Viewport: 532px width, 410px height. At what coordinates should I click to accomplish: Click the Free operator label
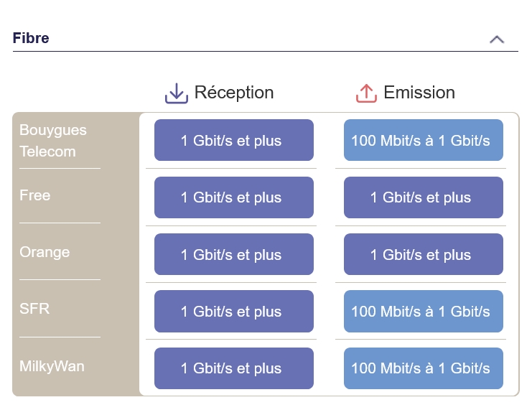(x=35, y=195)
